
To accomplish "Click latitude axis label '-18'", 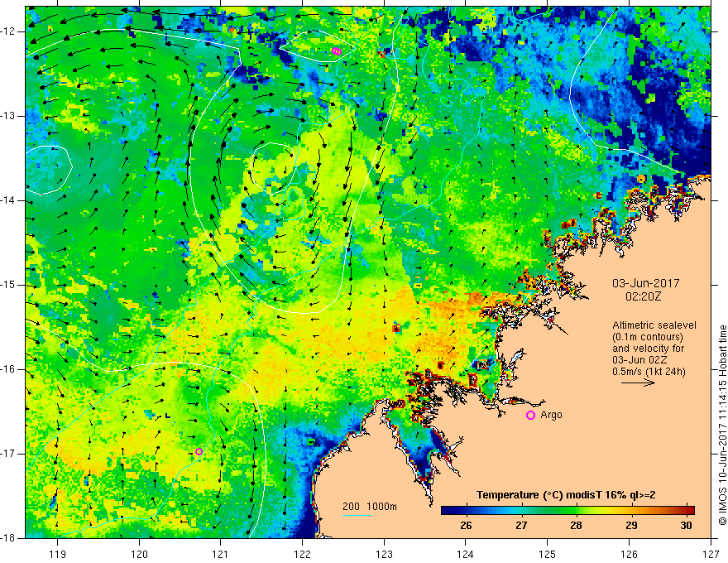I will tap(8, 538).
